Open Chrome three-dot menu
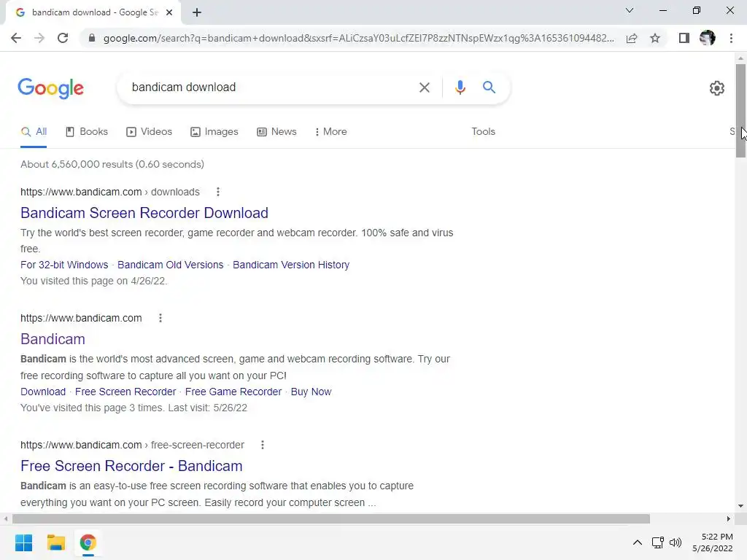The width and height of the screenshot is (747, 560). click(731, 38)
